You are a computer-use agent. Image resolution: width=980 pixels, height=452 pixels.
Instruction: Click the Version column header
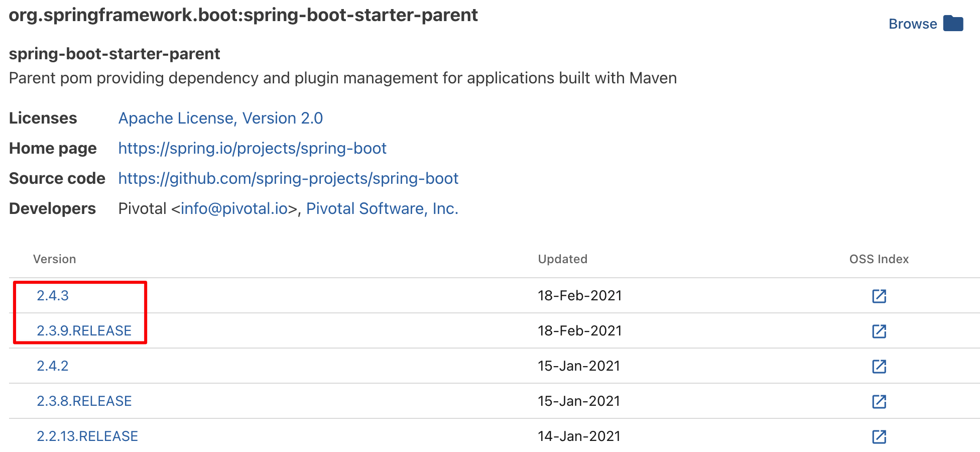coord(55,259)
